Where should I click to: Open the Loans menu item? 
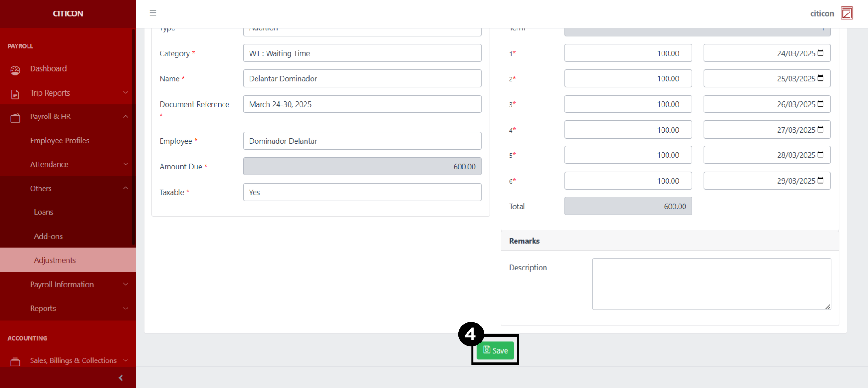tap(44, 212)
